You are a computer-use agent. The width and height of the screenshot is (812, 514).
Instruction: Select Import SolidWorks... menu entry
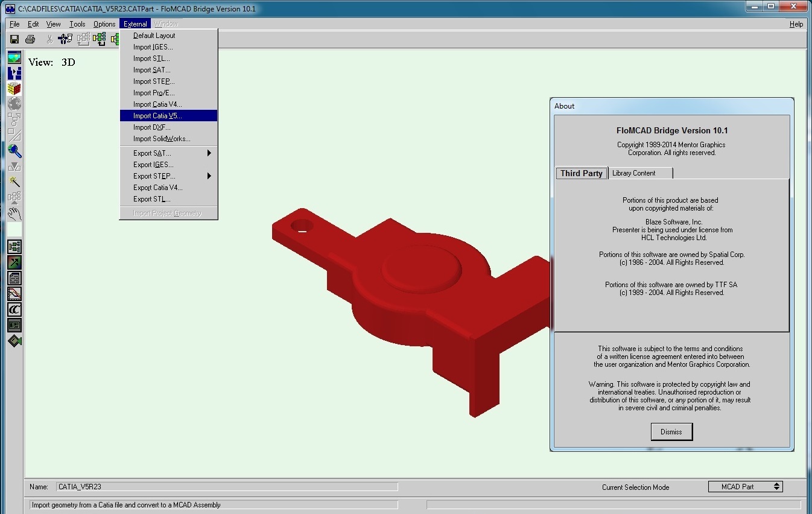pos(168,139)
